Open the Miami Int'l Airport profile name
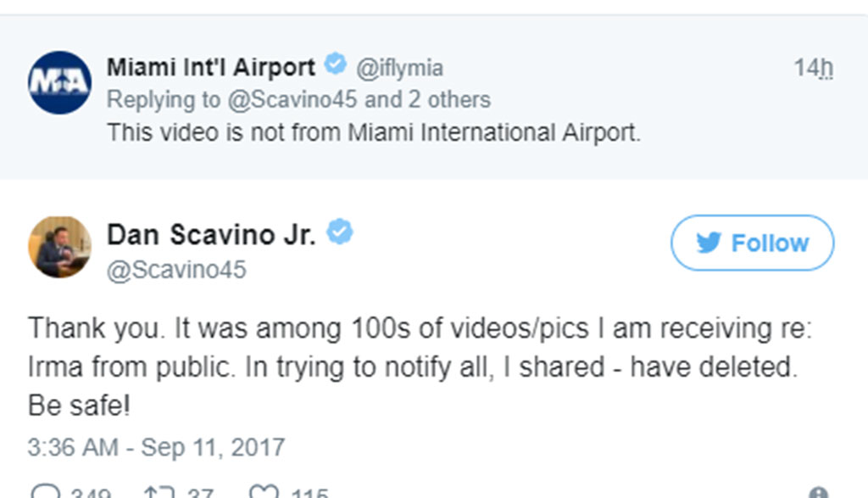The image size is (868, 498). coord(211,66)
